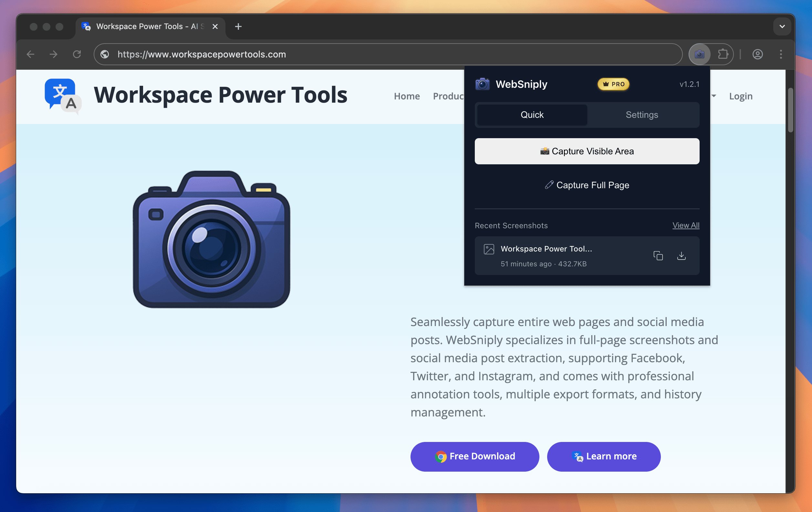Copy the Workspace Power Tools screenshot

tap(658, 256)
